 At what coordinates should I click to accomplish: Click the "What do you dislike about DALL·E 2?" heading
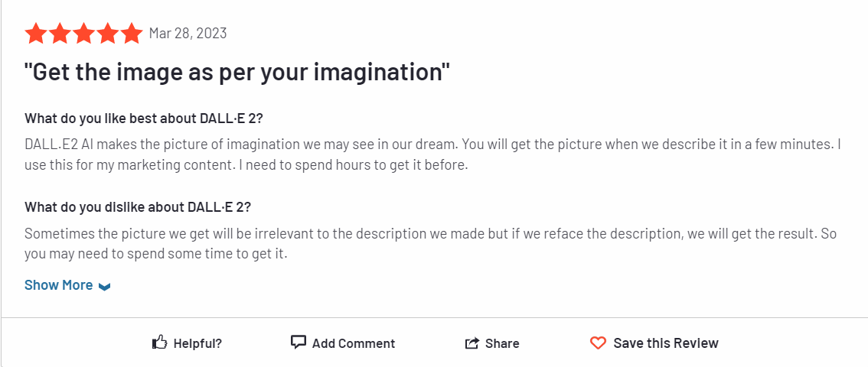(138, 207)
